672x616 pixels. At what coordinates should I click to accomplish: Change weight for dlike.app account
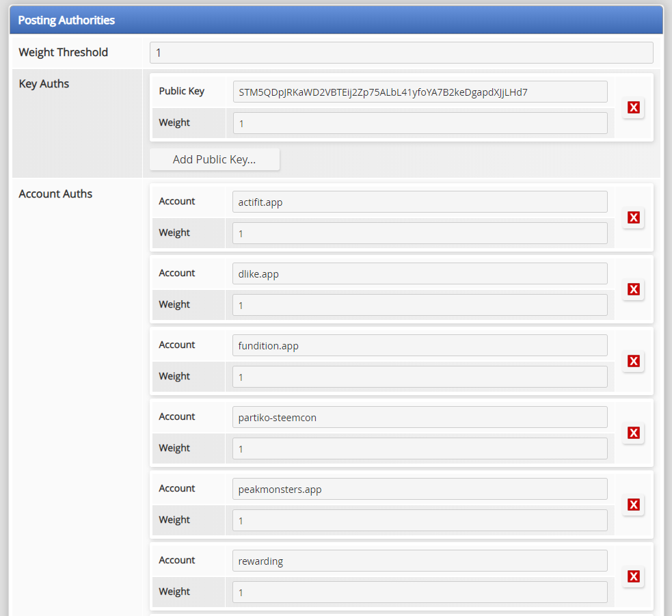(x=420, y=305)
